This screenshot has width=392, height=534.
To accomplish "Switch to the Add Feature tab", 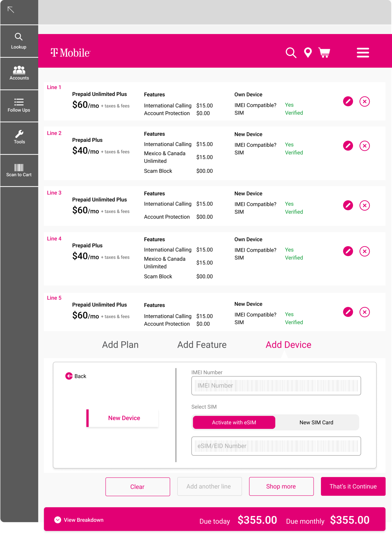I will 202,345.
